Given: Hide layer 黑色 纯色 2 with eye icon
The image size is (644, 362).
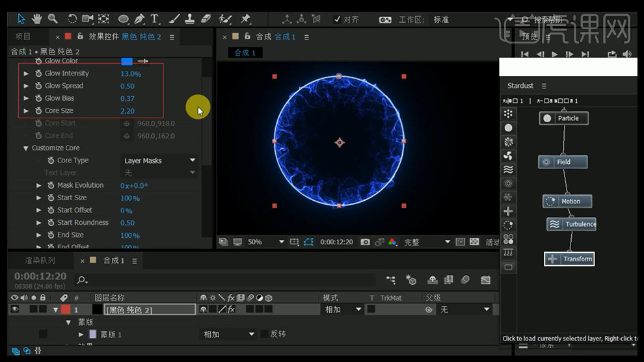Looking at the screenshot, I should pos(15,310).
